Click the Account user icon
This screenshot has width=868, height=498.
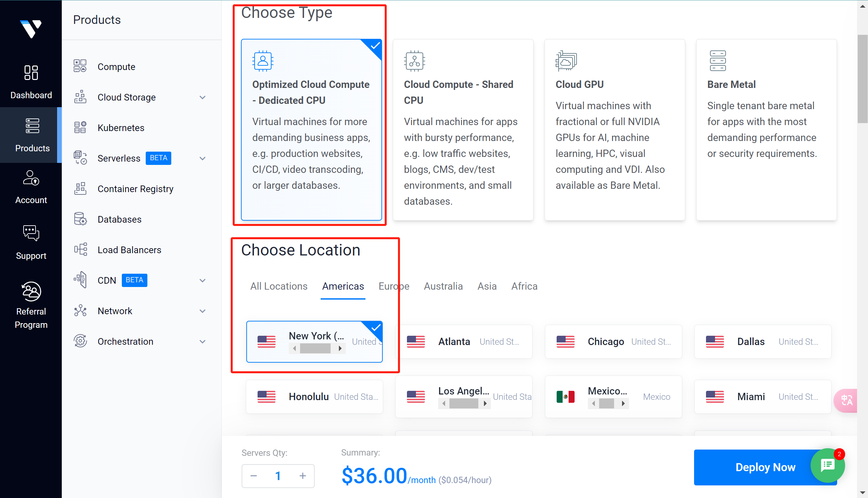[31, 178]
